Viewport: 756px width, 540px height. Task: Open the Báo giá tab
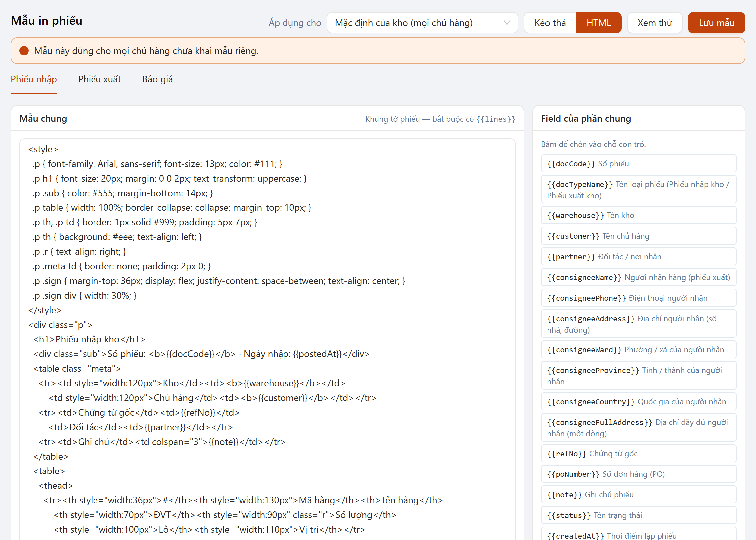(x=157, y=79)
